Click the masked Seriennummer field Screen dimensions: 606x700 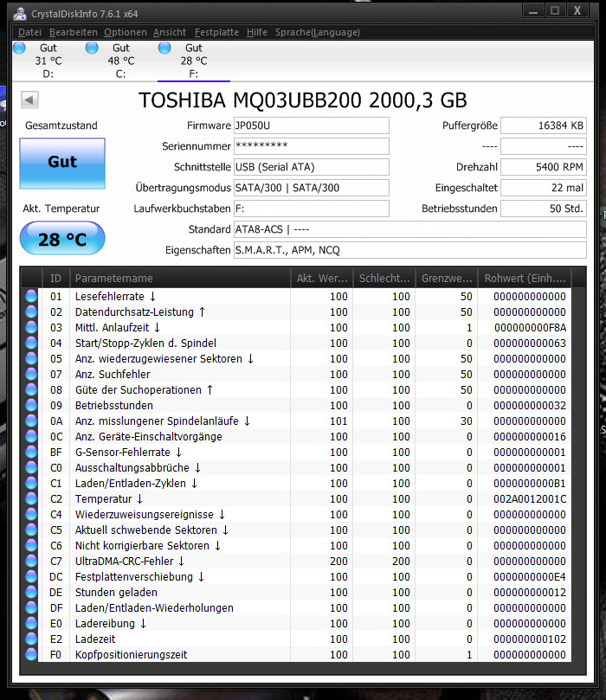pyautogui.click(x=312, y=146)
